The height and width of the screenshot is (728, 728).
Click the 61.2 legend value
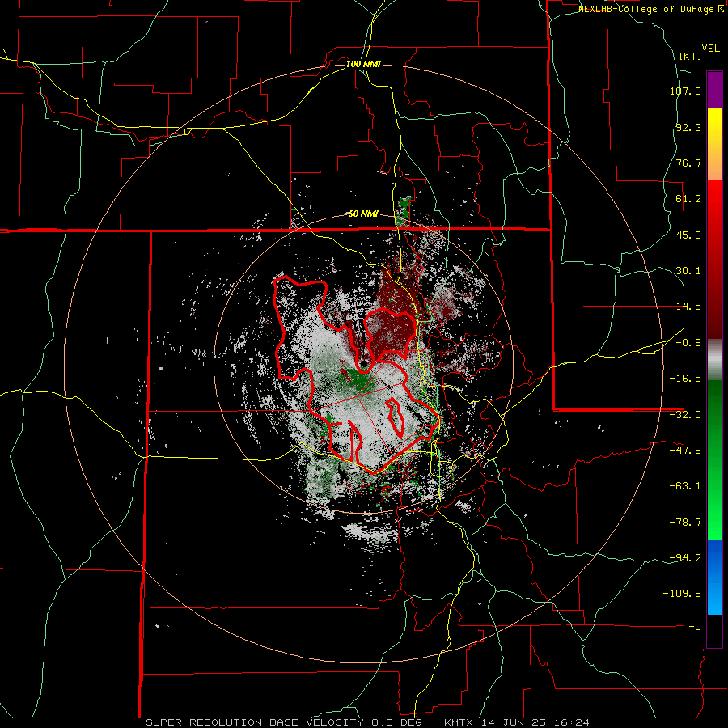coord(688,199)
